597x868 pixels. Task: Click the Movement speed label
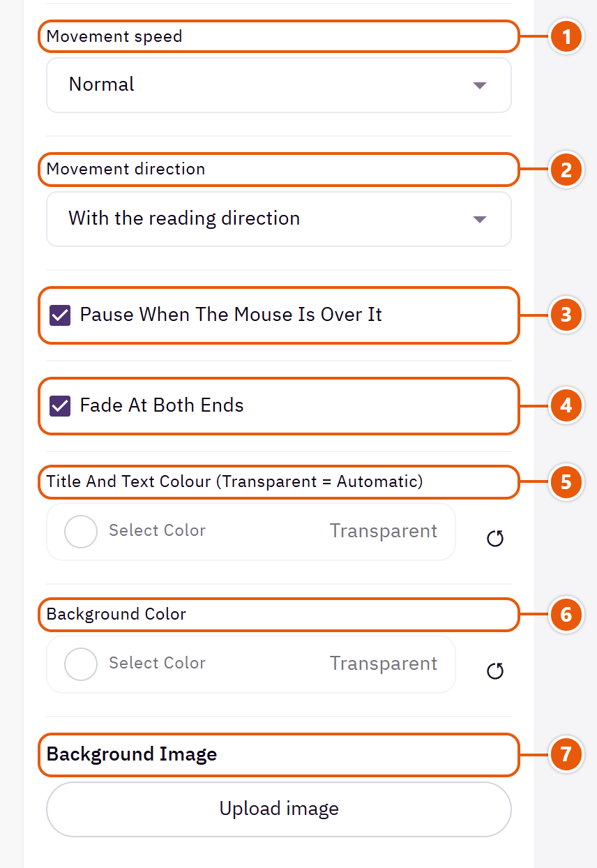[x=114, y=36]
